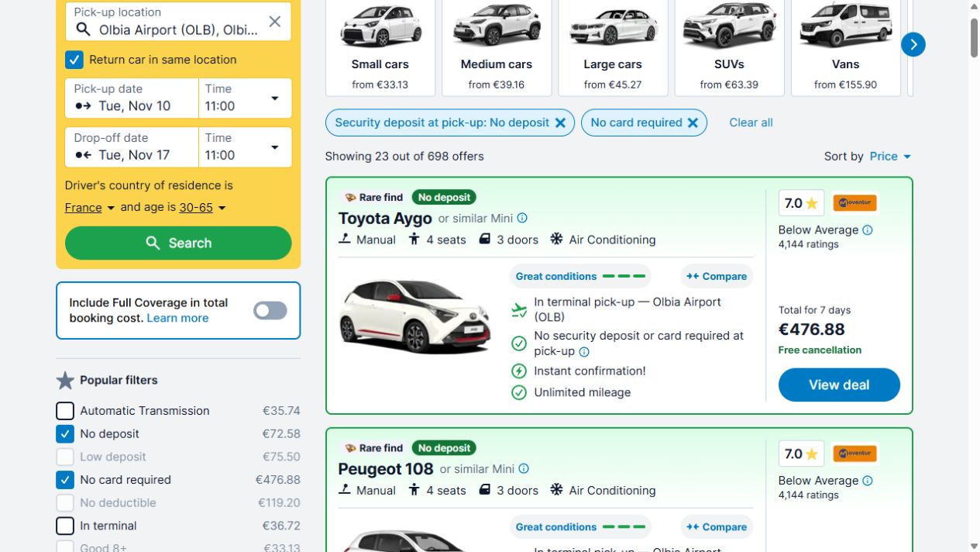Click the seats icon on Toyota Aygo
This screenshot has height=552, width=980.
(414, 239)
